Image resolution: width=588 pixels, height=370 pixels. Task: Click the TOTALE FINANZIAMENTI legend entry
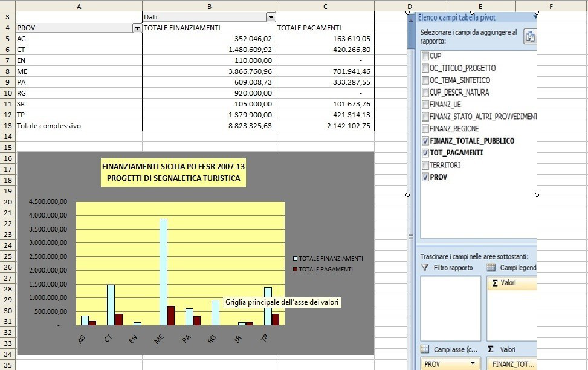328,258
